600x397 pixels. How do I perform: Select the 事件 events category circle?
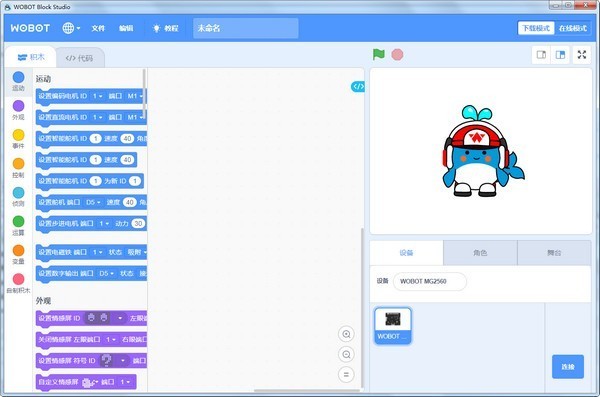pos(18,135)
